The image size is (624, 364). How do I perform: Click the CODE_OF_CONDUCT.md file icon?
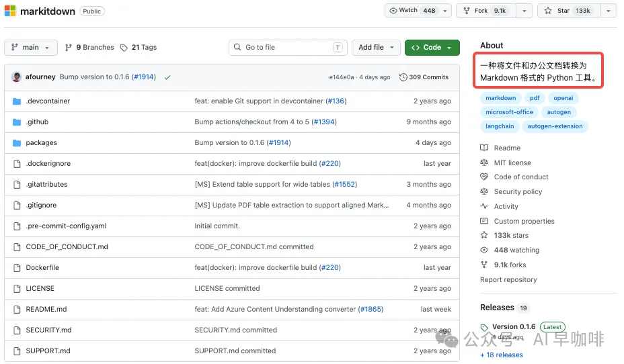(17, 246)
